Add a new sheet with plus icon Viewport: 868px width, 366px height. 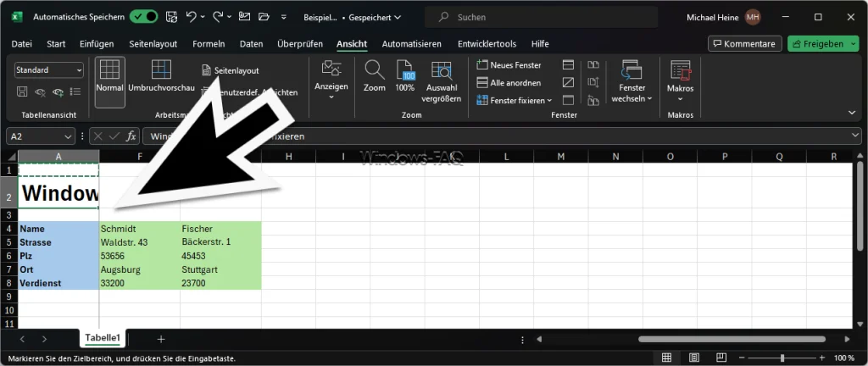pyautogui.click(x=161, y=339)
